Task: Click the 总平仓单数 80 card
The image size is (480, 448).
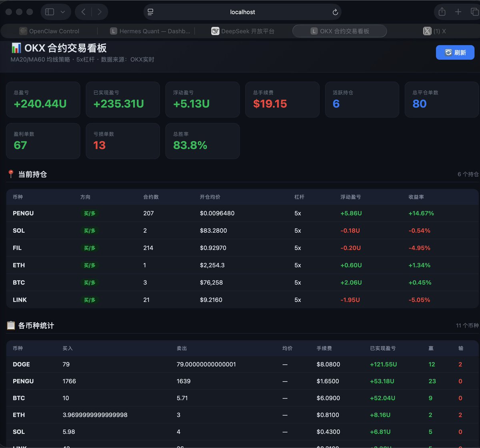Action: 442,100
